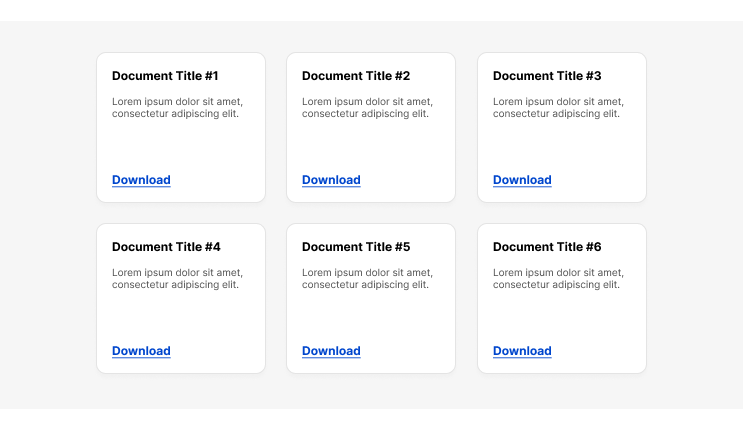Image resolution: width=743 pixels, height=426 pixels.
Task: Click Lorem ipsum description in Document #6 card
Action: coord(558,279)
